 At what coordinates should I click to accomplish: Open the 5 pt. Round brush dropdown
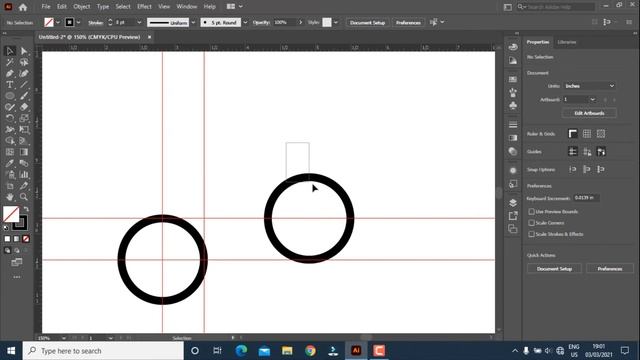(245, 22)
